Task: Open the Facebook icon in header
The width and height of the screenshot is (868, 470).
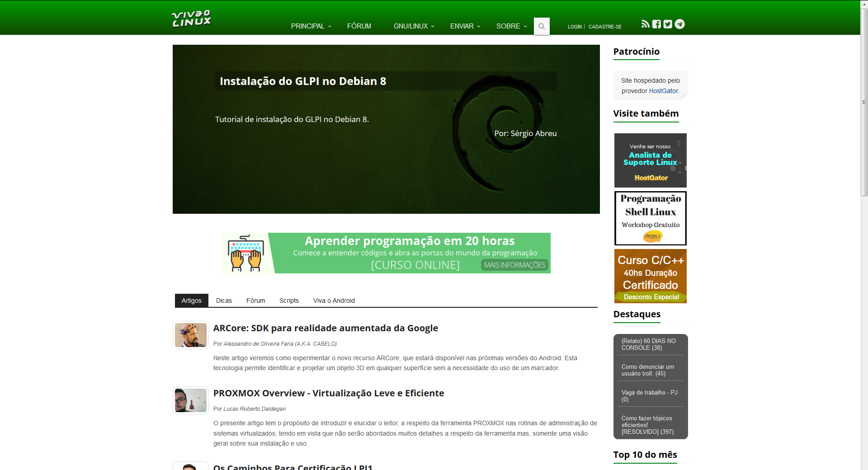Action: coord(656,24)
